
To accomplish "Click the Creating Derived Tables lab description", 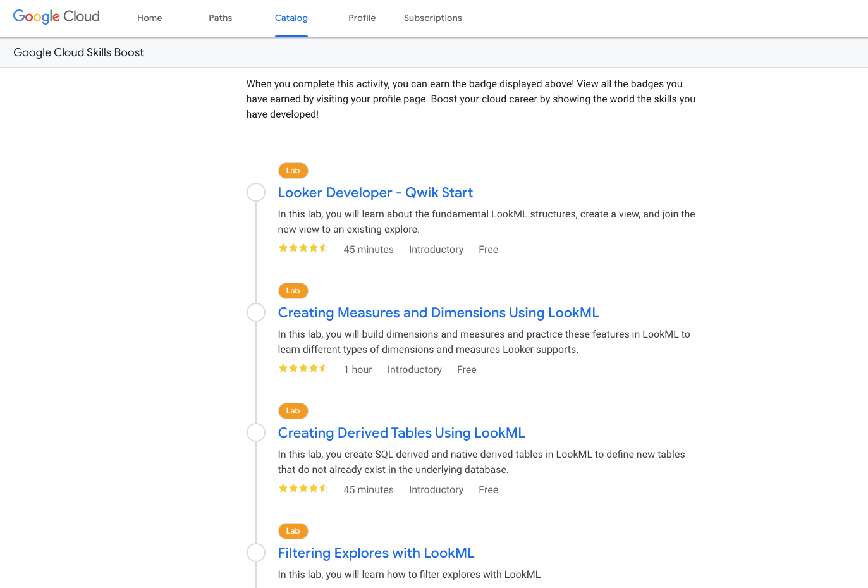I will pos(482,462).
